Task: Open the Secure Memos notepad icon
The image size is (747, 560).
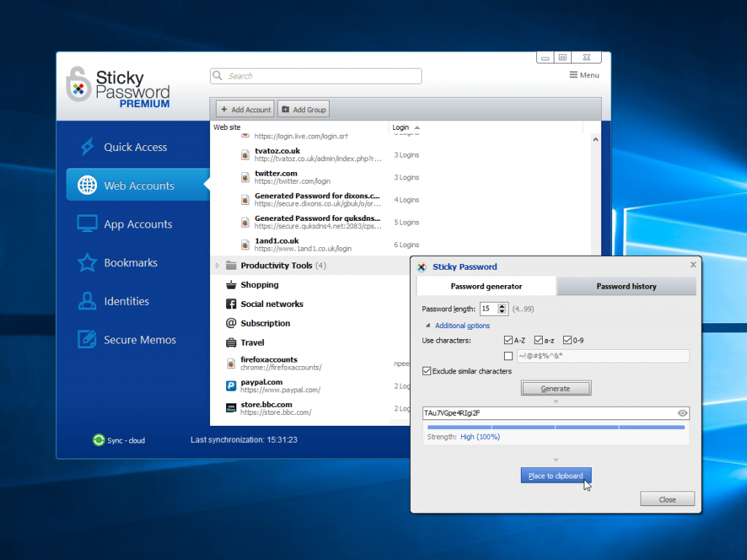Action: 88,340
